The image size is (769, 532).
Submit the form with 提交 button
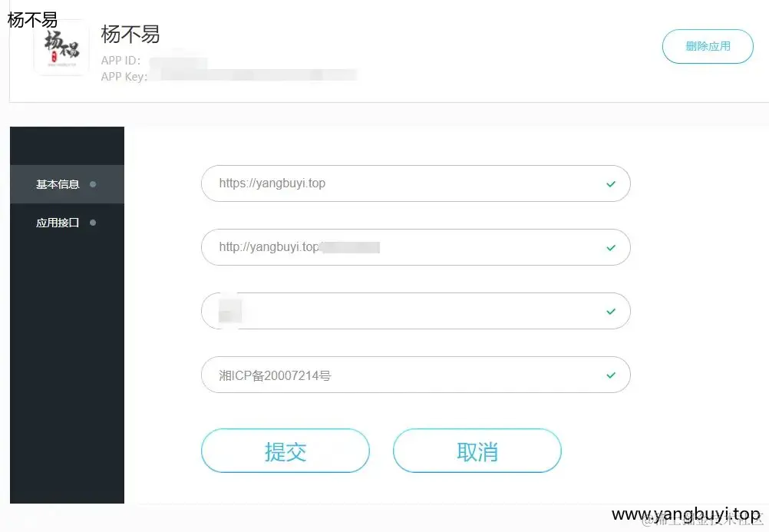tap(285, 451)
